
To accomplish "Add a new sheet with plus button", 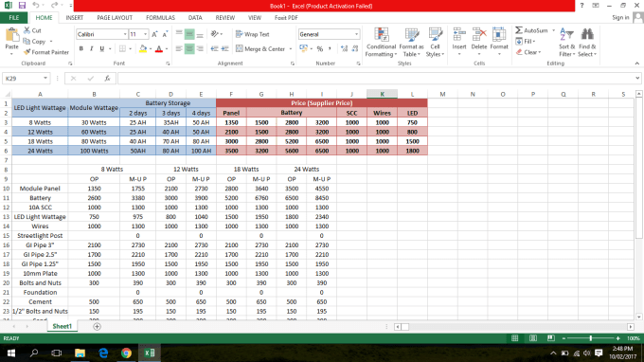I will 97,326.
